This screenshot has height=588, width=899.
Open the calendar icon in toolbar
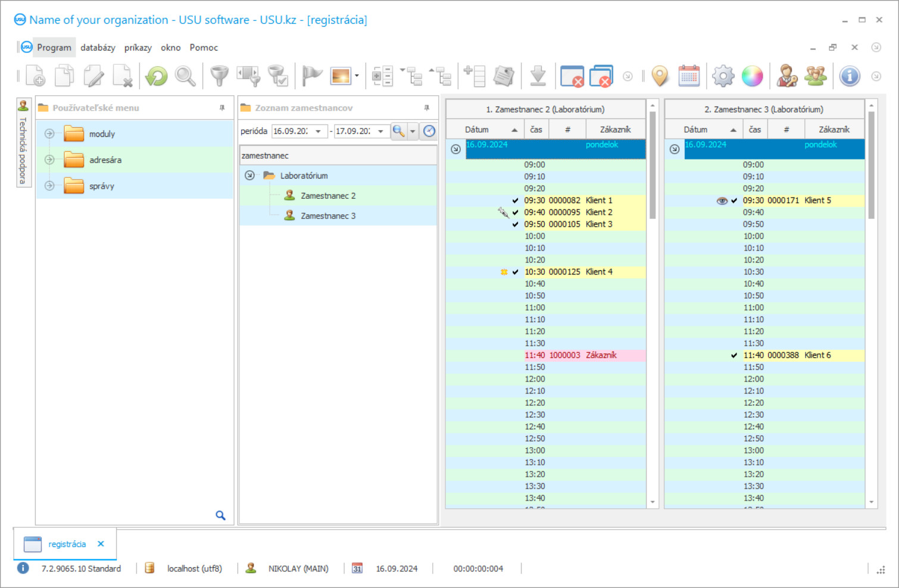(x=689, y=76)
